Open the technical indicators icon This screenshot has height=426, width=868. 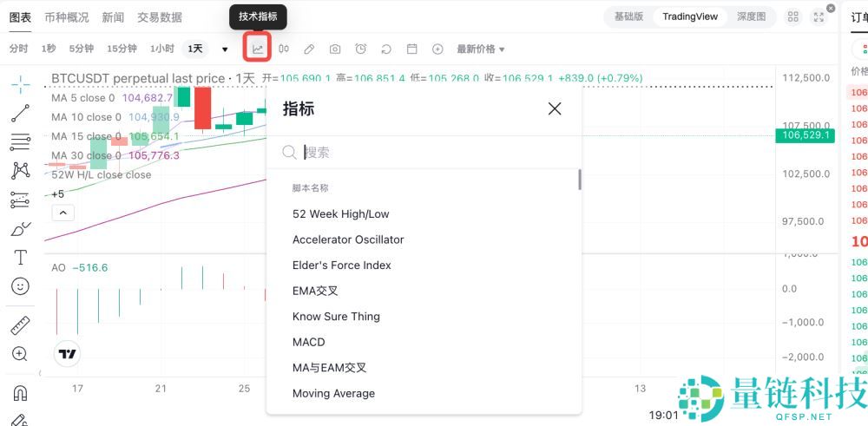(258, 49)
